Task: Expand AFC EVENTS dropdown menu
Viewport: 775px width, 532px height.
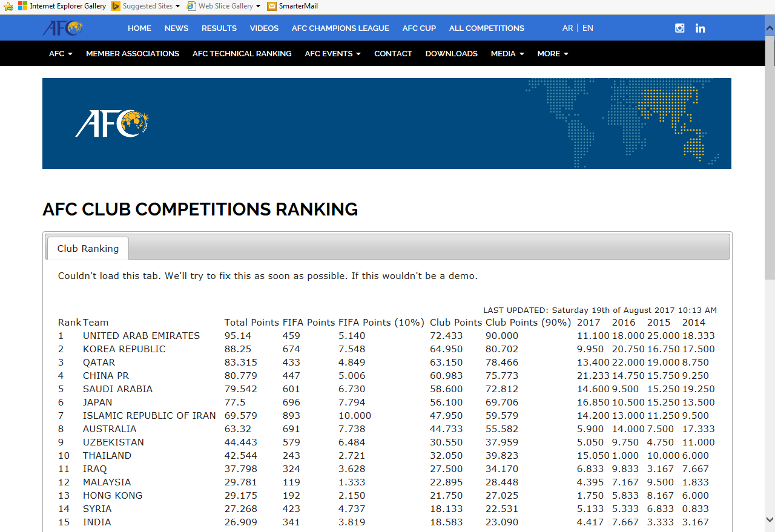Action: pyautogui.click(x=332, y=53)
